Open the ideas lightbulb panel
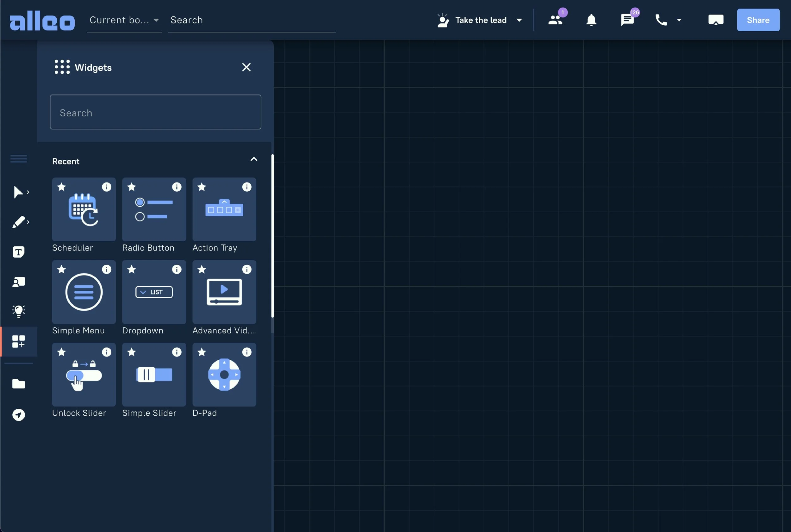 click(x=19, y=311)
